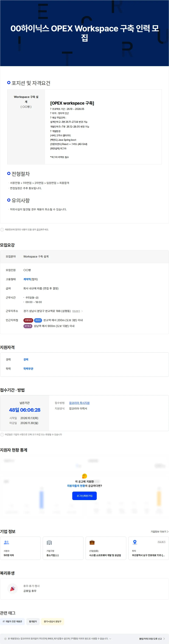Image resolution: width=169 pixels, height=644 pixels.
Task: Click the Workspace 구축 설계 value in 모집분야
Action: coord(36,256)
